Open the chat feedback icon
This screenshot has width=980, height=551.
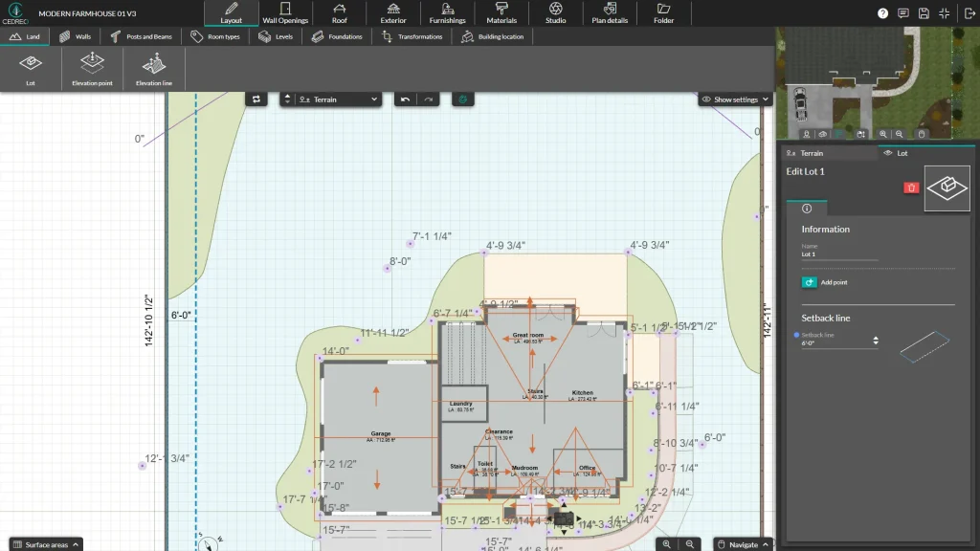pos(903,13)
